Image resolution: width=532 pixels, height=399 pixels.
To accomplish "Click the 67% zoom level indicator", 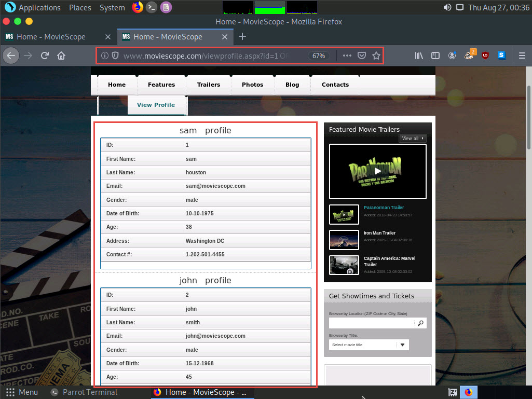I will tap(319, 56).
